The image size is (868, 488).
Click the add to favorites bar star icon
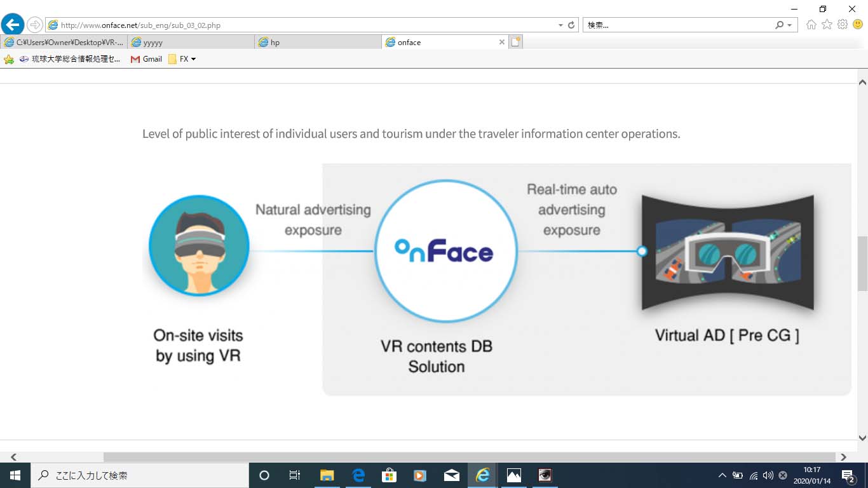[9, 59]
